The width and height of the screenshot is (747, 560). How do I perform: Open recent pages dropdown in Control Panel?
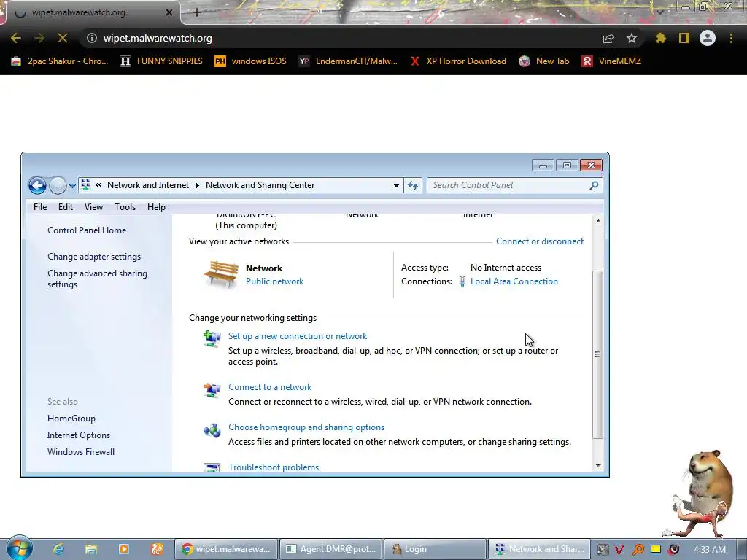72,186
